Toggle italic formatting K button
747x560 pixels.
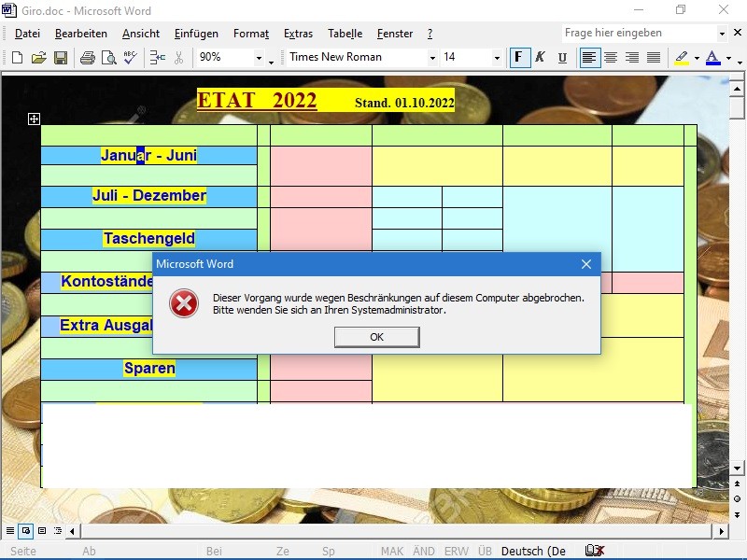point(541,58)
